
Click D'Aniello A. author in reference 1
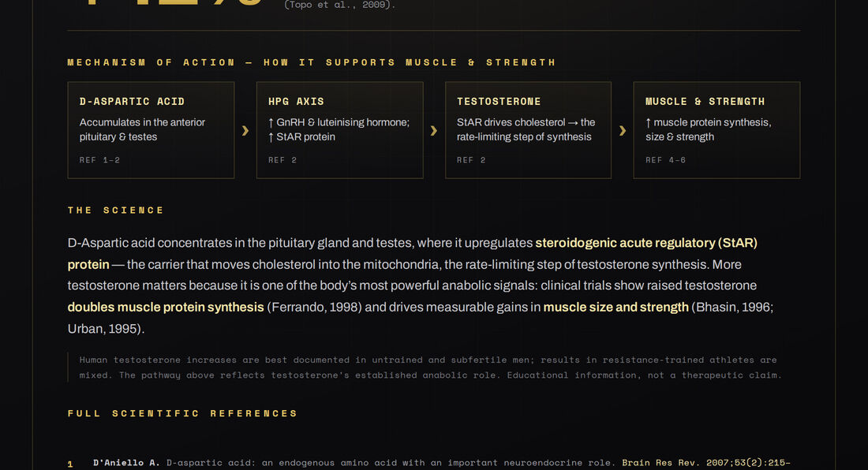(126, 462)
